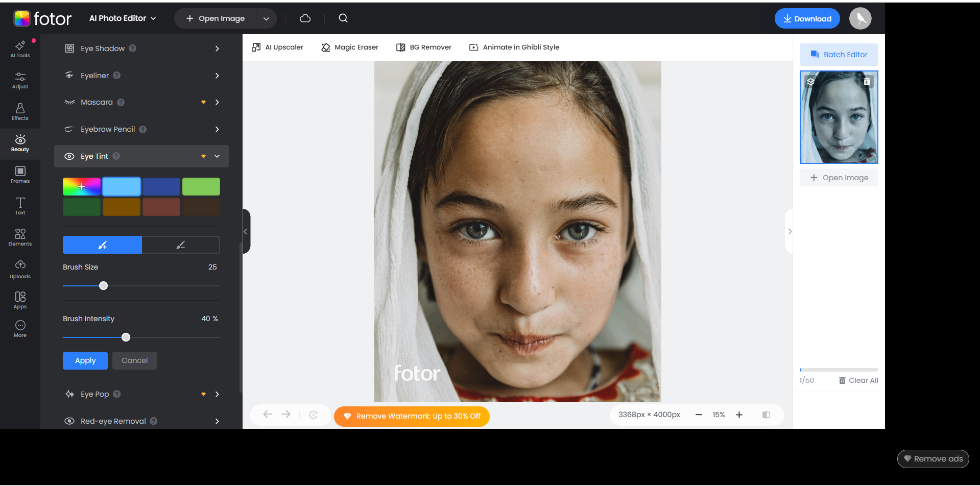Open the Elements sidebar panel

pyautogui.click(x=20, y=237)
